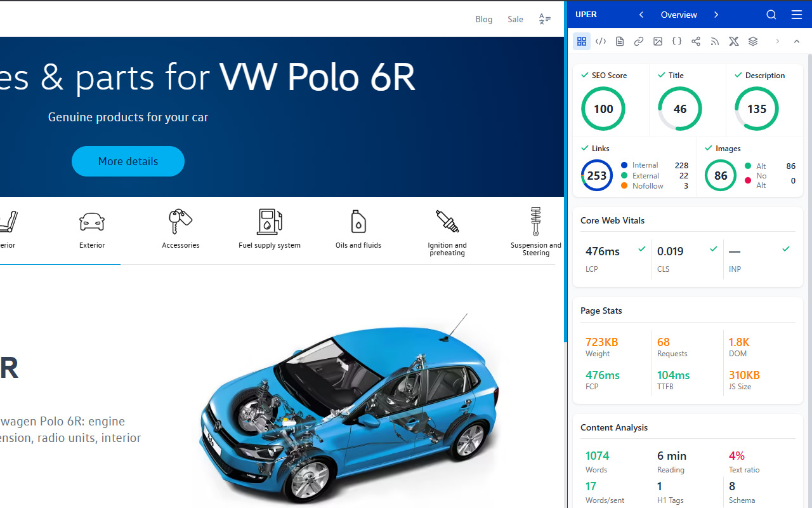Click the Suspension and Steering category label
Screen dimensions: 812x508
pos(536,249)
